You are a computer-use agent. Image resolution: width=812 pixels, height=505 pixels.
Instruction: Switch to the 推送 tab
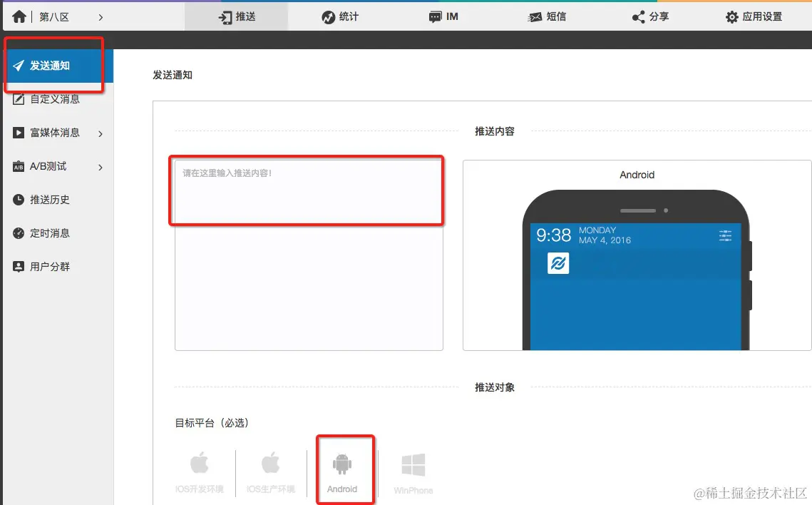coord(237,16)
